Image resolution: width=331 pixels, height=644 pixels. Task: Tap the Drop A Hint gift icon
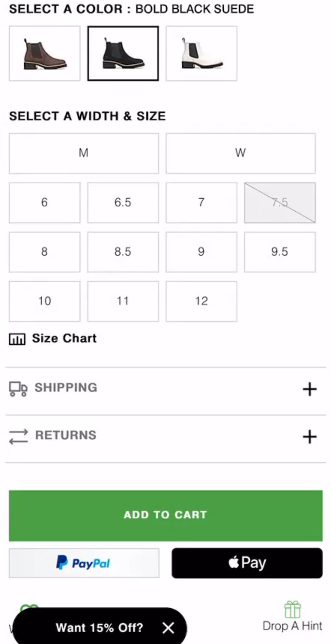point(293,610)
